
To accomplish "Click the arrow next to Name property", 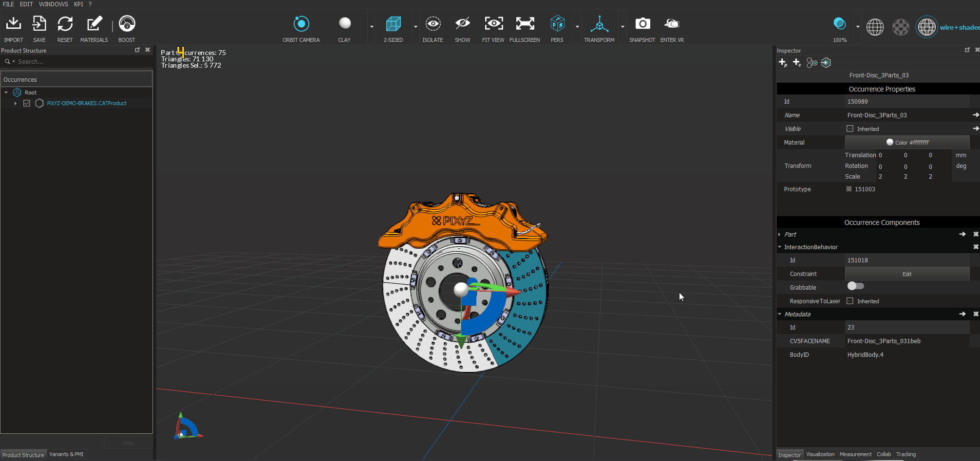I will (x=976, y=115).
